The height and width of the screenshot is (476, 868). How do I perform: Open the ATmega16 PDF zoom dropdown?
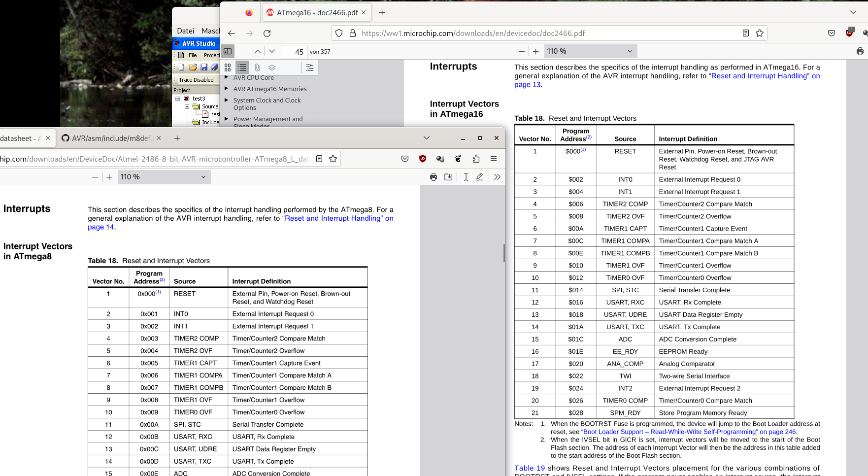(590, 51)
